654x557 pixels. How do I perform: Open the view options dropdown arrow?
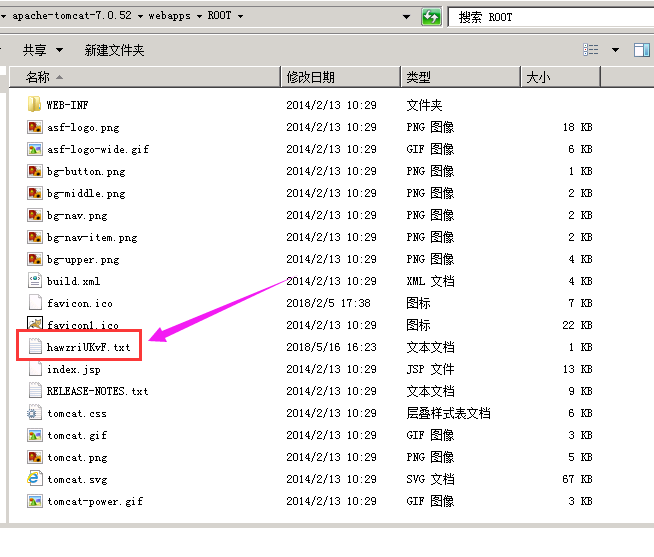pyautogui.click(x=615, y=50)
